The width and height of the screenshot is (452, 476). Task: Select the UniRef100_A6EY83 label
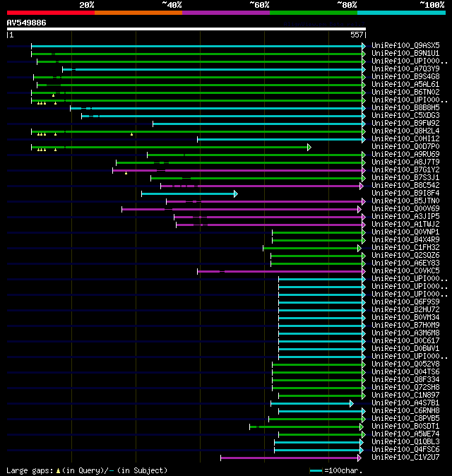tap(405, 263)
